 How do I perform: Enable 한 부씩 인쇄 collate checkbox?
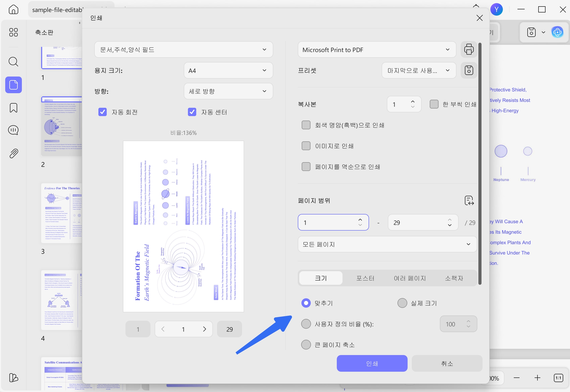[x=434, y=104]
